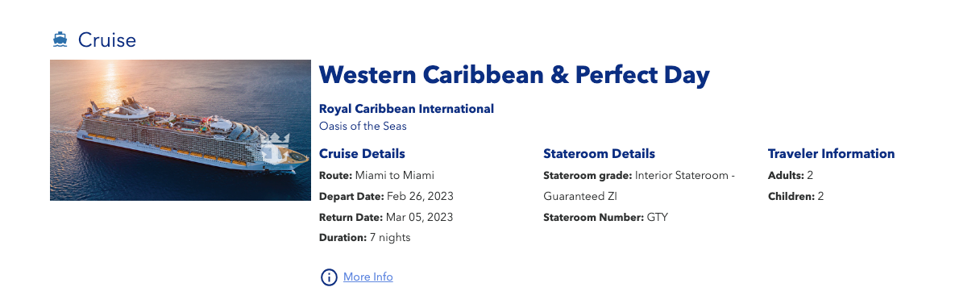Screen dimensions: 980x308
Task: Click the Cruise section heading text
Action: 107,40
